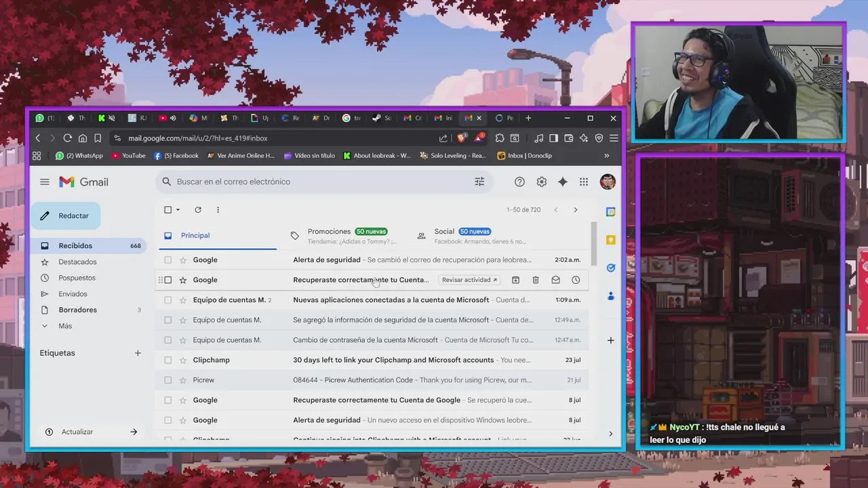Image resolution: width=868 pixels, height=488 pixels.
Task: Check Cambio de contraseña Microsoft email
Action: coord(168,340)
